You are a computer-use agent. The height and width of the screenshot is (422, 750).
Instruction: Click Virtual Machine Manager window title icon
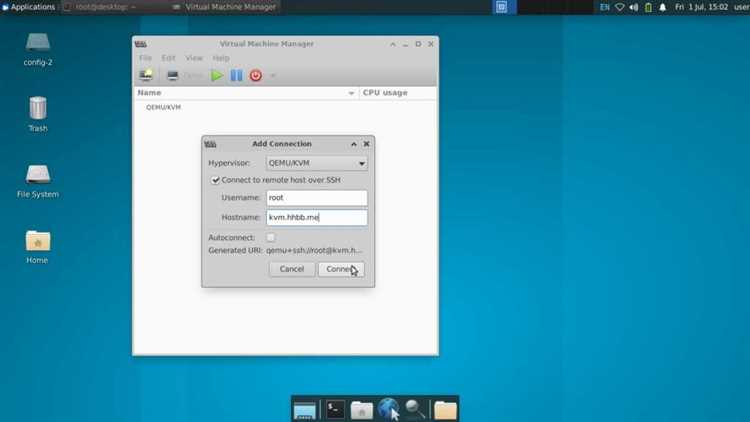coord(141,44)
